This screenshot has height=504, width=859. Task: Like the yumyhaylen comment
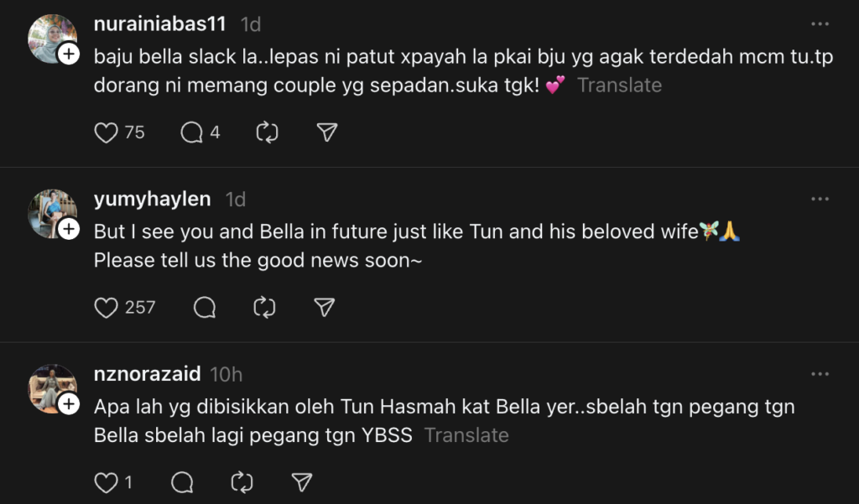coord(106,308)
